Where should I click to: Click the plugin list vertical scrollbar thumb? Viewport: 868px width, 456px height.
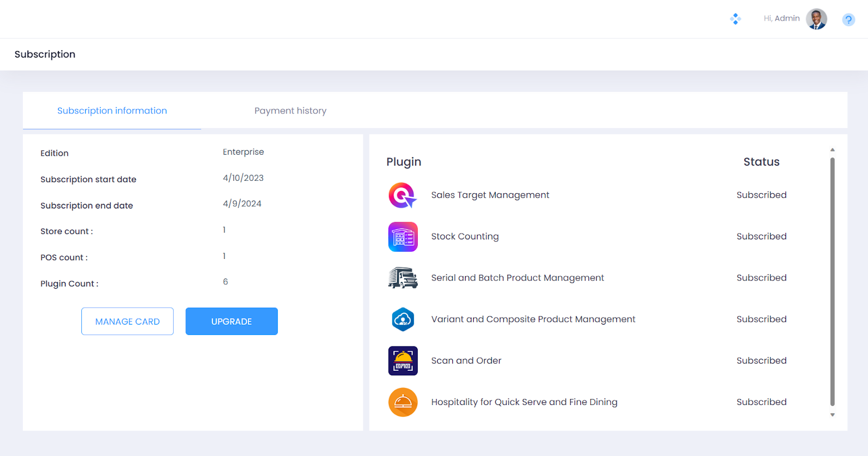(x=832, y=281)
